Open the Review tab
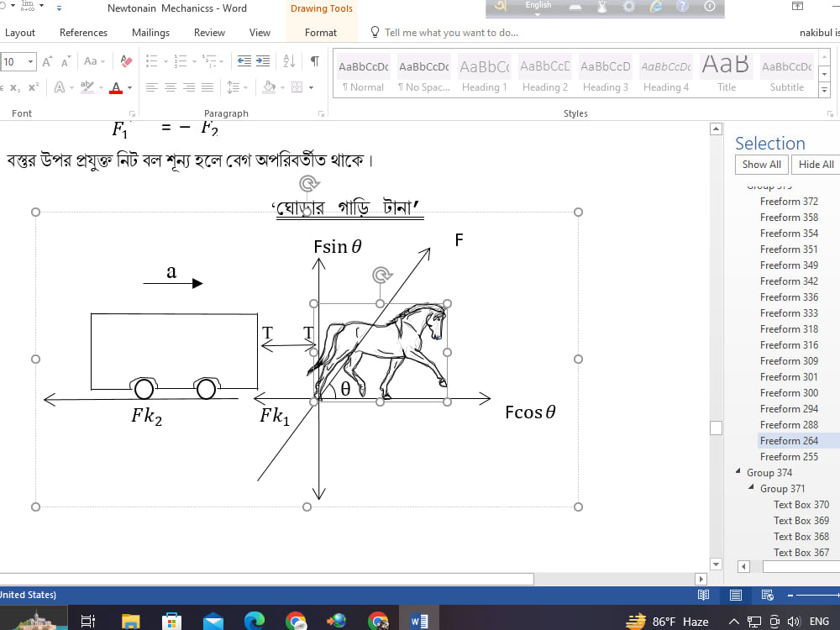 209,33
